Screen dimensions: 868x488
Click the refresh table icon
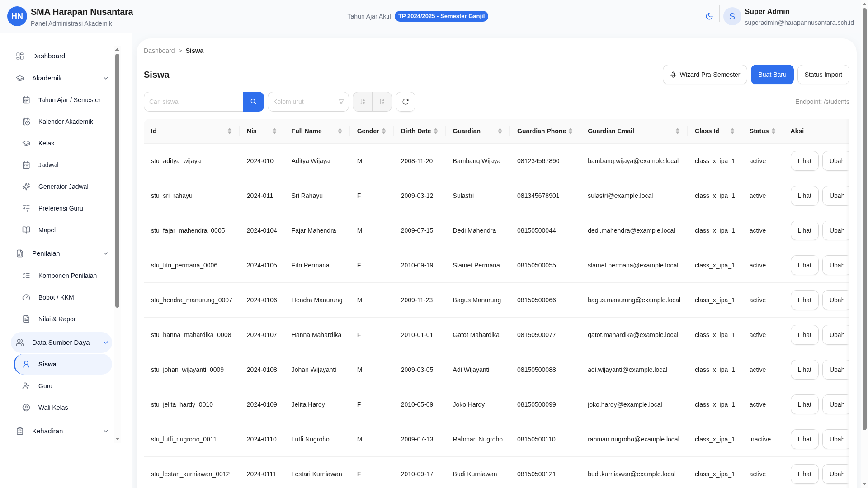(405, 102)
